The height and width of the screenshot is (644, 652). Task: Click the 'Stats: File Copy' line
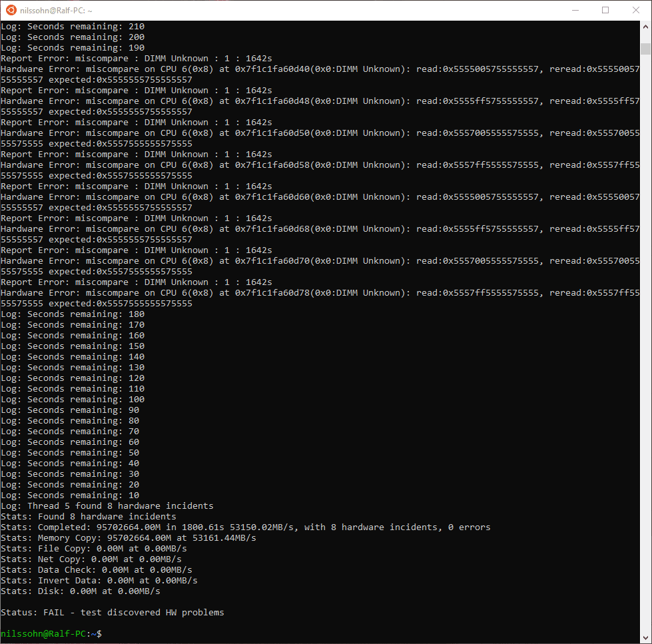point(93,549)
